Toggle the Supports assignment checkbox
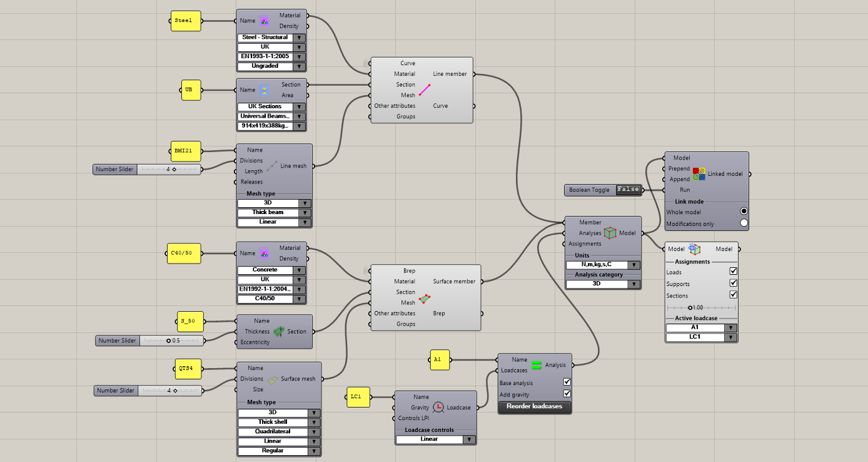Image resolution: width=868 pixels, height=462 pixels. (734, 284)
